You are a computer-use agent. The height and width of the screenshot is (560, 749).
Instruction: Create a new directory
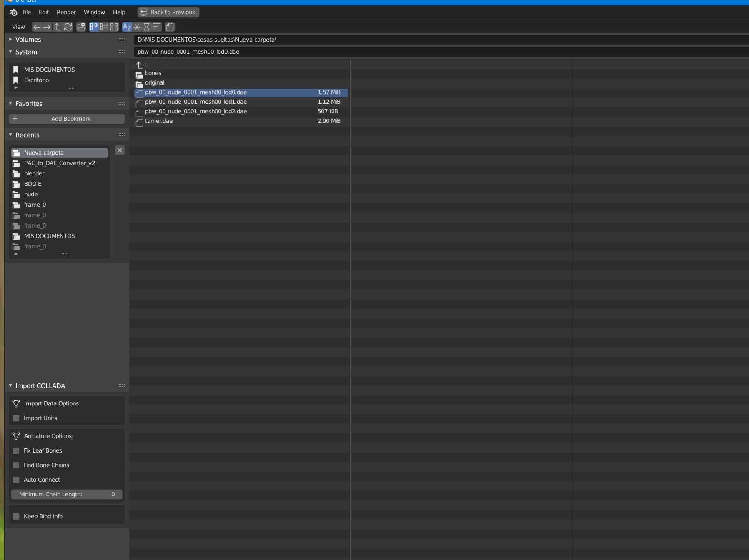81,27
